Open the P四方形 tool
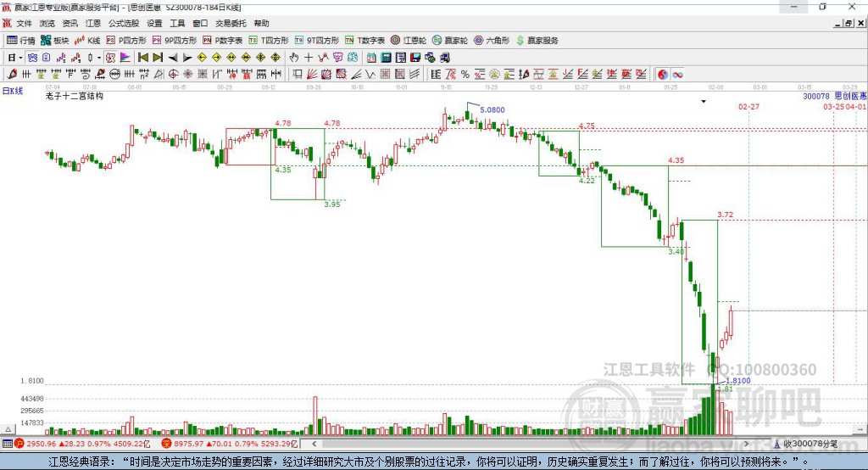This screenshot has height=470, width=868. 126,41
